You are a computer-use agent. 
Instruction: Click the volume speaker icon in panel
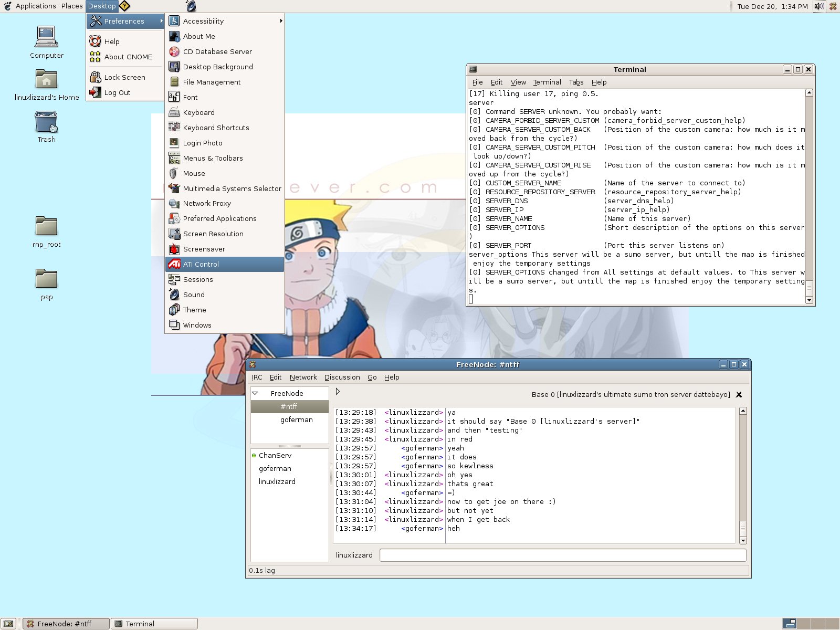818,6
